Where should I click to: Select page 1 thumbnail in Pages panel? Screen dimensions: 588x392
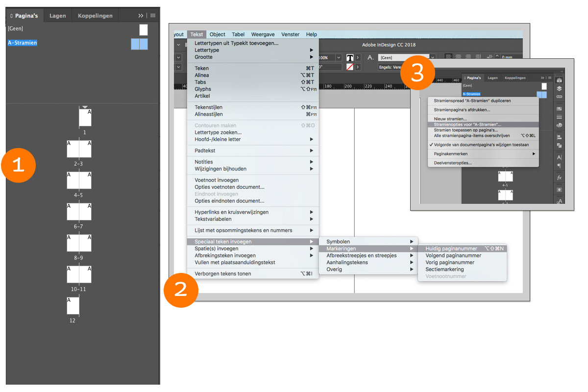click(85, 118)
